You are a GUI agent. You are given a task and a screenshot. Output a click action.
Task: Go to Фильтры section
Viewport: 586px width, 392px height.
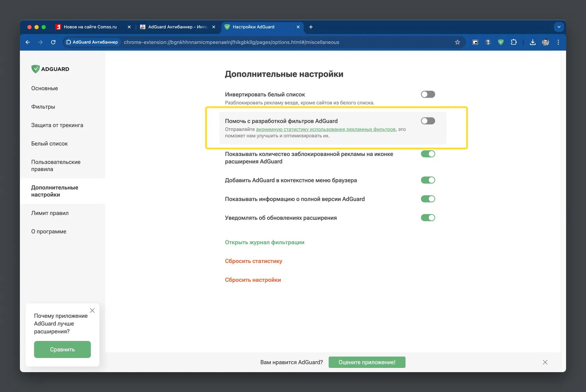coord(43,107)
